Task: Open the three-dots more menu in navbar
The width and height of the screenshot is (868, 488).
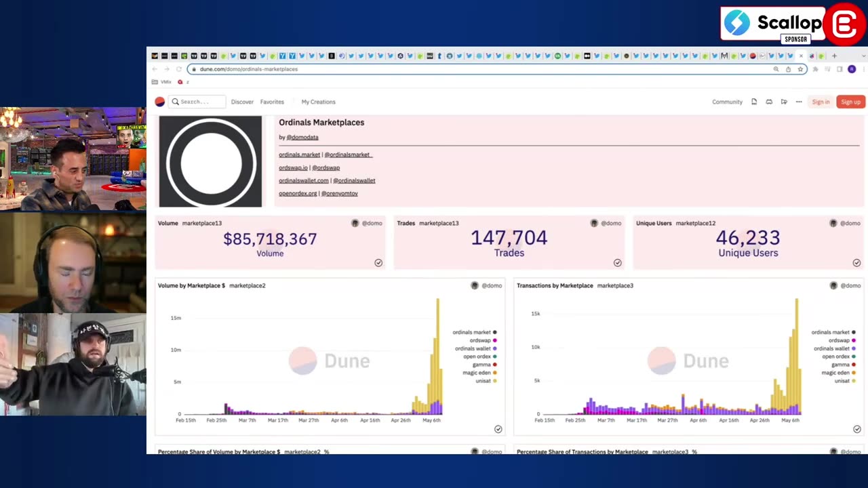Action: click(x=799, y=102)
